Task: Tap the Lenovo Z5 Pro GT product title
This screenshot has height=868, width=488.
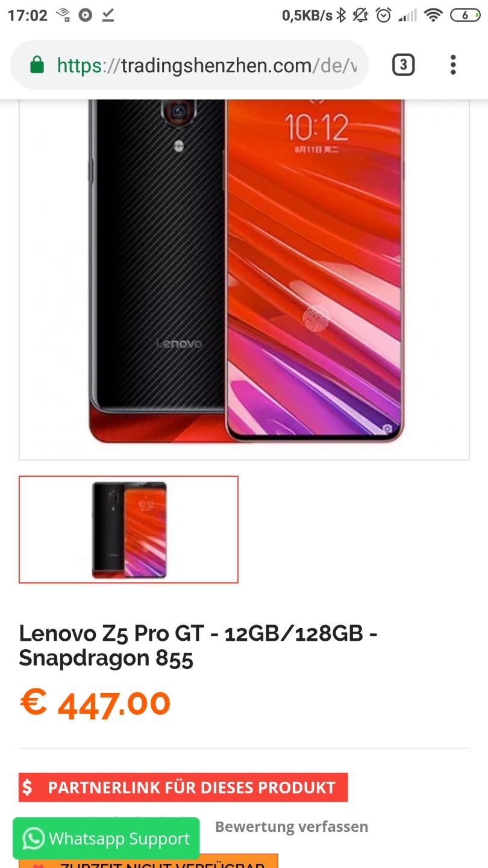Action: [x=198, y=646]
